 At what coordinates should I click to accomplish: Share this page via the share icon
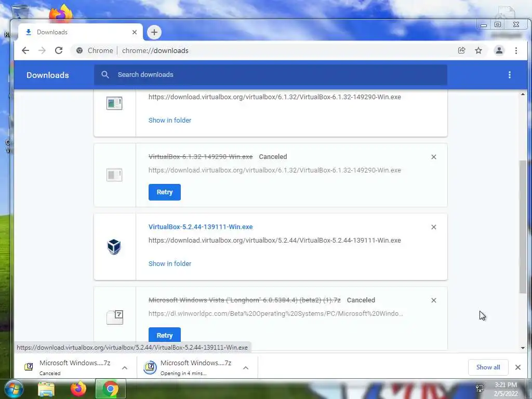coord(462,50)
